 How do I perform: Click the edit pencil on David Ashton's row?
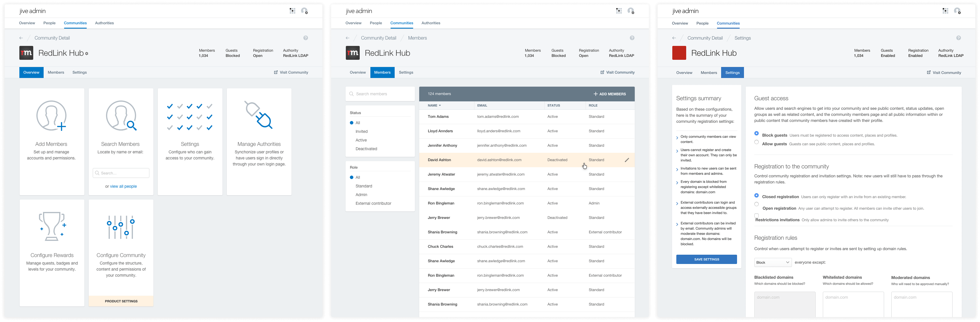click(627, 160)
